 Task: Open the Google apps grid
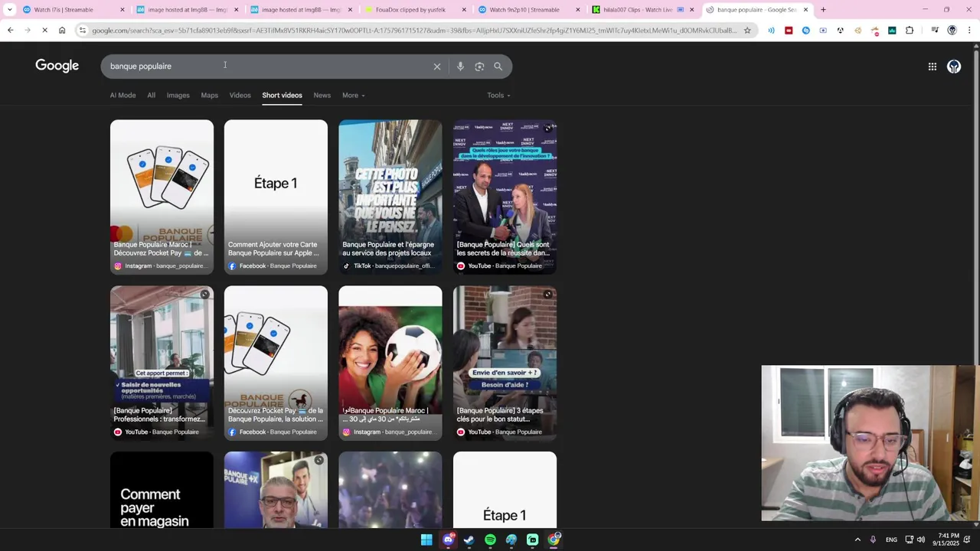point(932,67)
